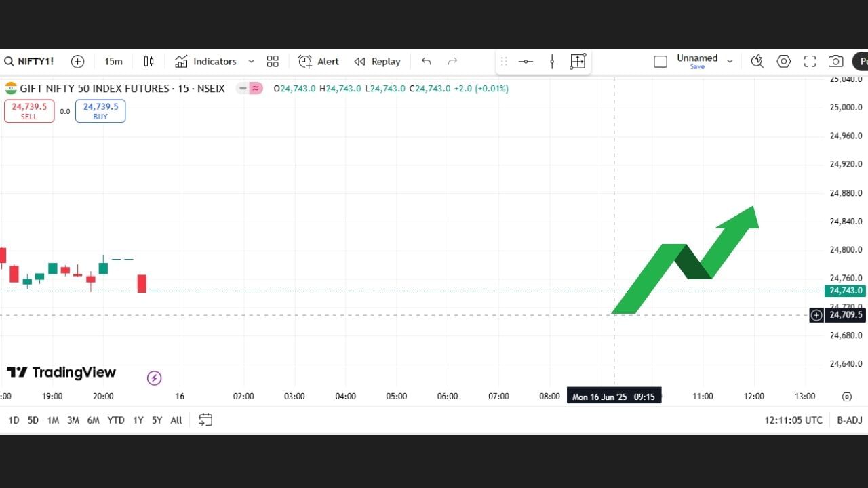Viewport: 868px width, 488px height.
Task: Select the YTD date range
Action: 116,420
